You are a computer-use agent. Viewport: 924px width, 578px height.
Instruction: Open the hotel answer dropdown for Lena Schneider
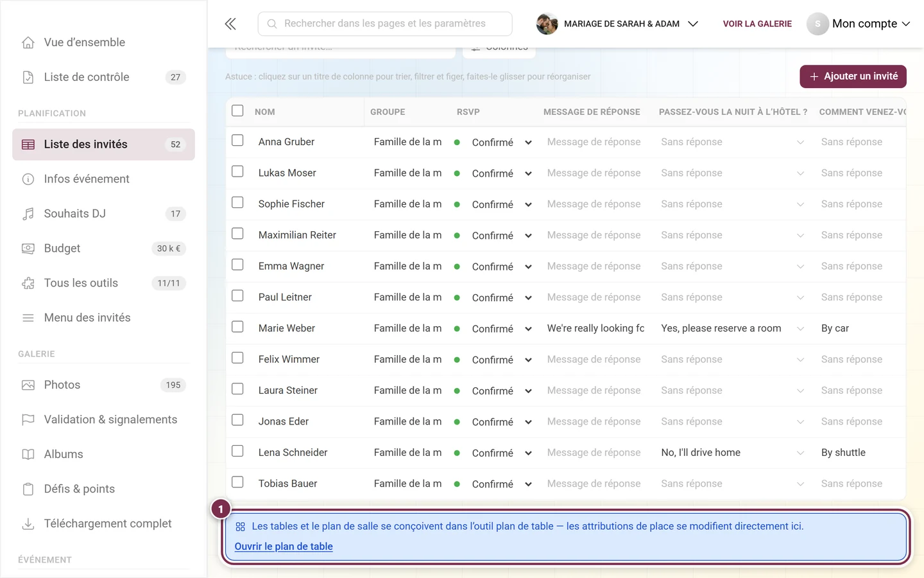coord(800,453)
